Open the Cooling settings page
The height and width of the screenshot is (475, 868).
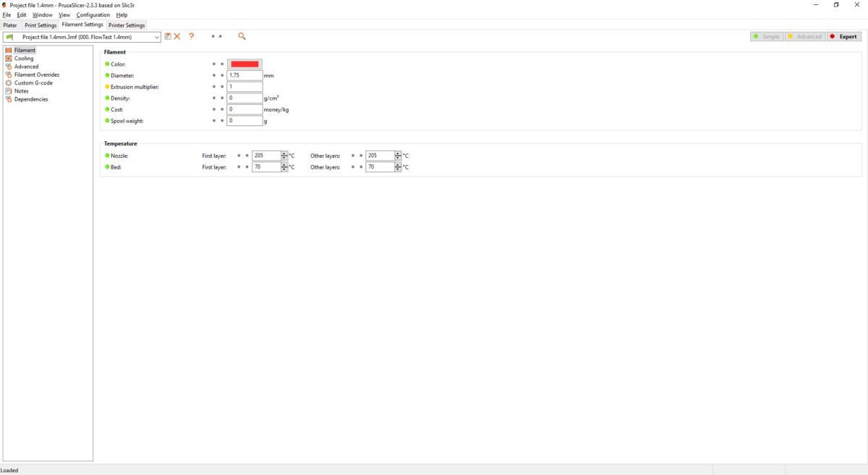click(x=24, y=59)
